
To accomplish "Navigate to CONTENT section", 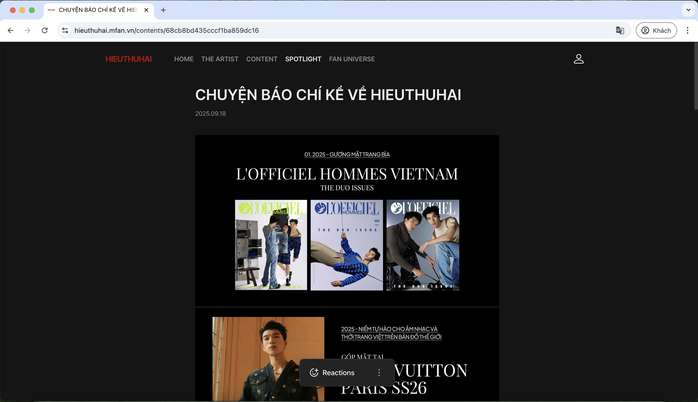I will pos(262,59).
